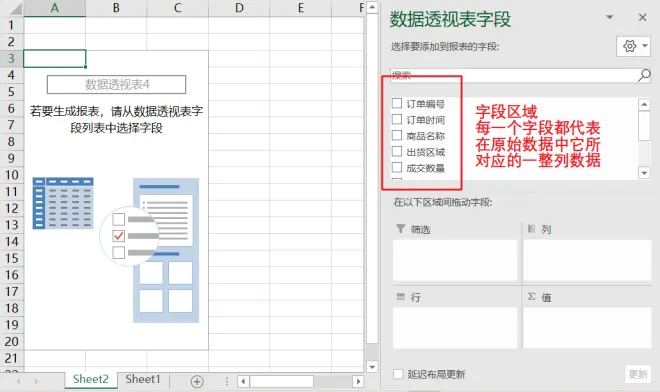Click next sheet navigation arrow
The image size is (660, 392).
(37, 381)
